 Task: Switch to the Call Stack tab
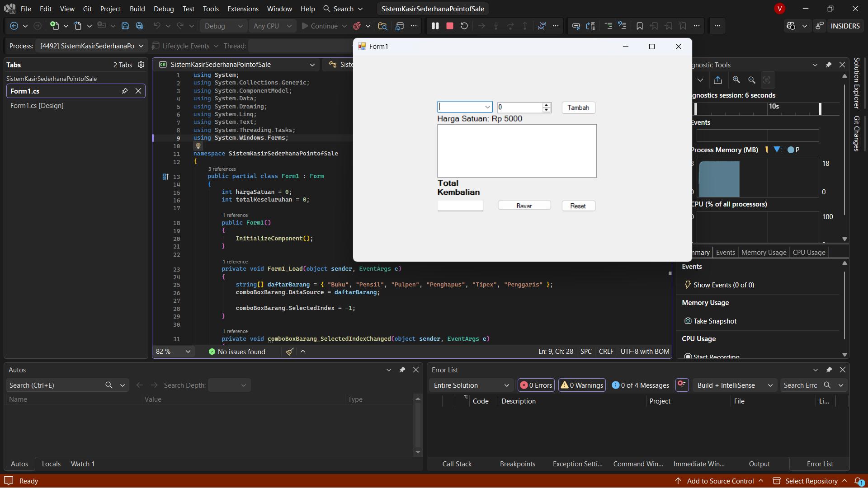pos(457,464)
